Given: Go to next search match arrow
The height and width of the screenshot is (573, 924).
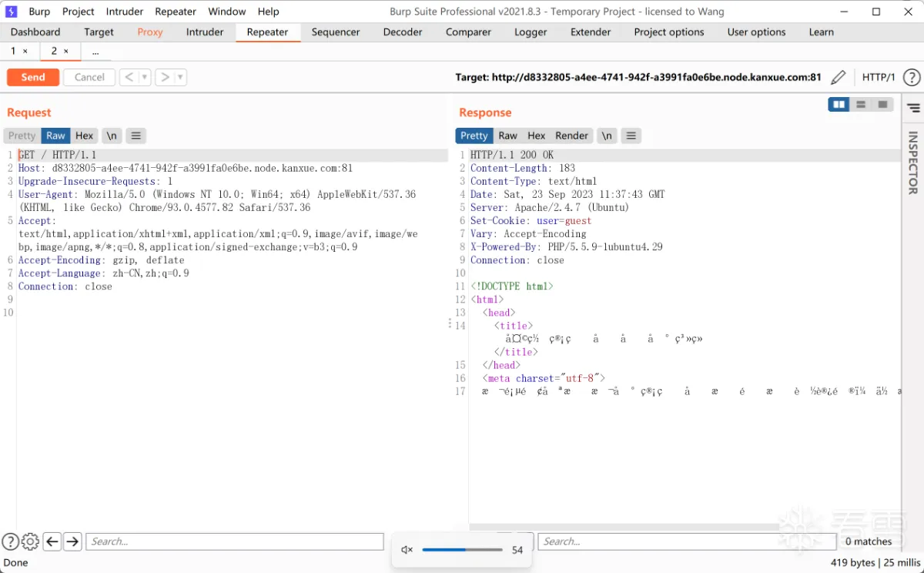Looking at the screenshot, I should 72,541.
